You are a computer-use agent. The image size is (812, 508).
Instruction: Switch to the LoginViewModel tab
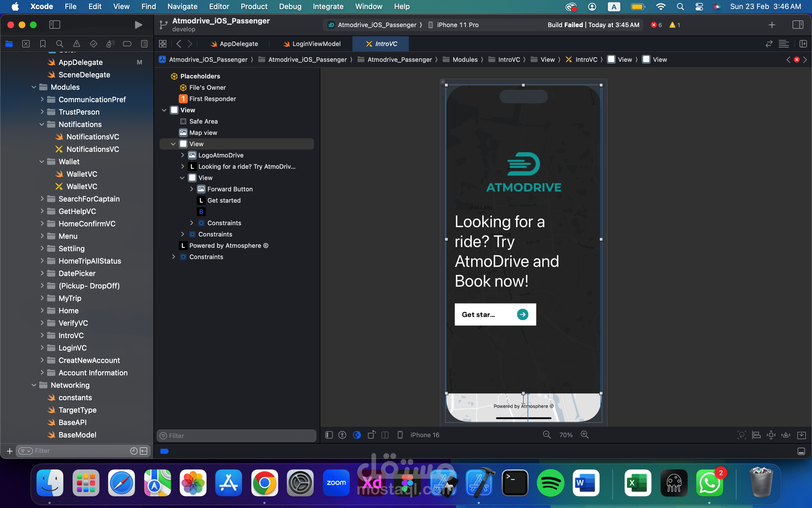312,44
